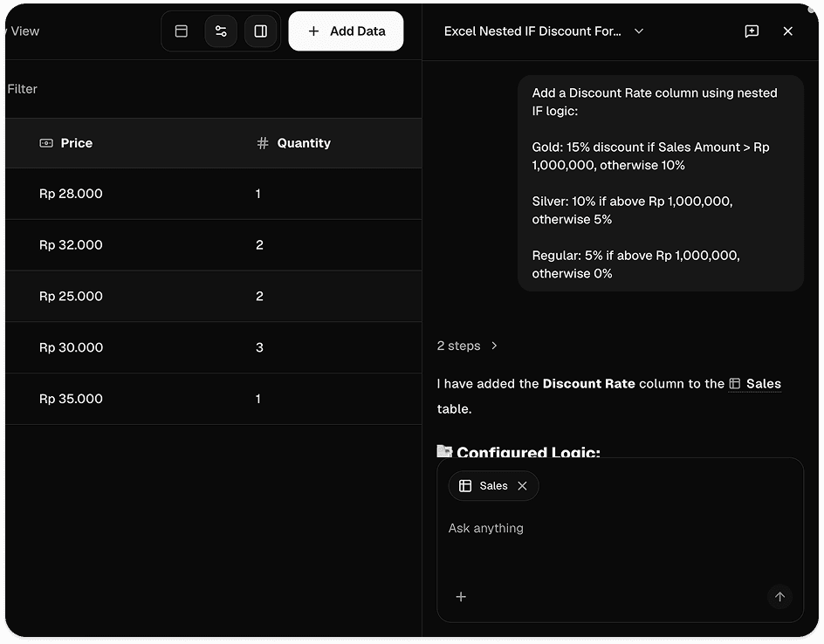Screen dimensions: 824x644
Task: Click the table layout view icon
Action: 182,31
